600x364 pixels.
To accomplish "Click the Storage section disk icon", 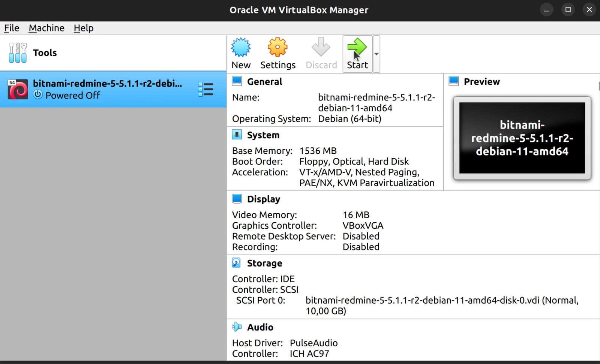I will [236, 262].
